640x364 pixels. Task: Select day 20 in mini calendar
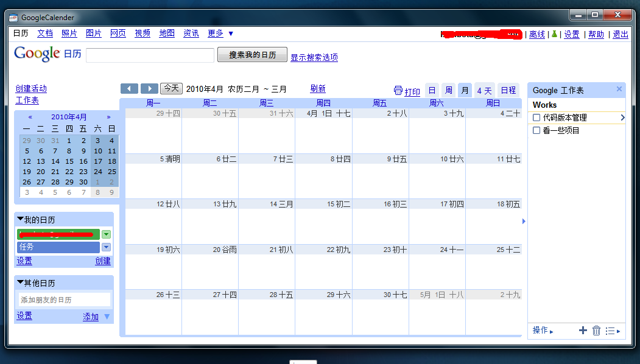point(41,172)
